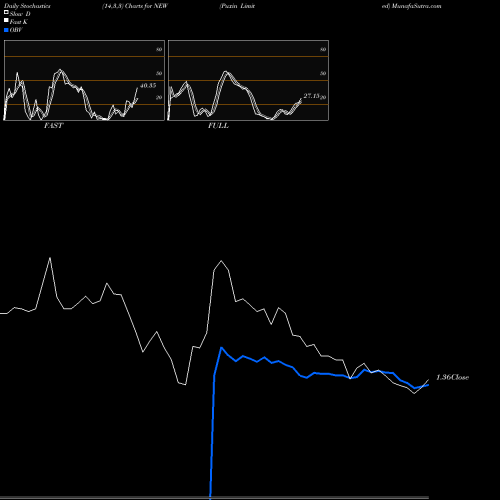Click the 40.35 value in FAST chart
The image size is (500, 500).
[x=148, y=86]
